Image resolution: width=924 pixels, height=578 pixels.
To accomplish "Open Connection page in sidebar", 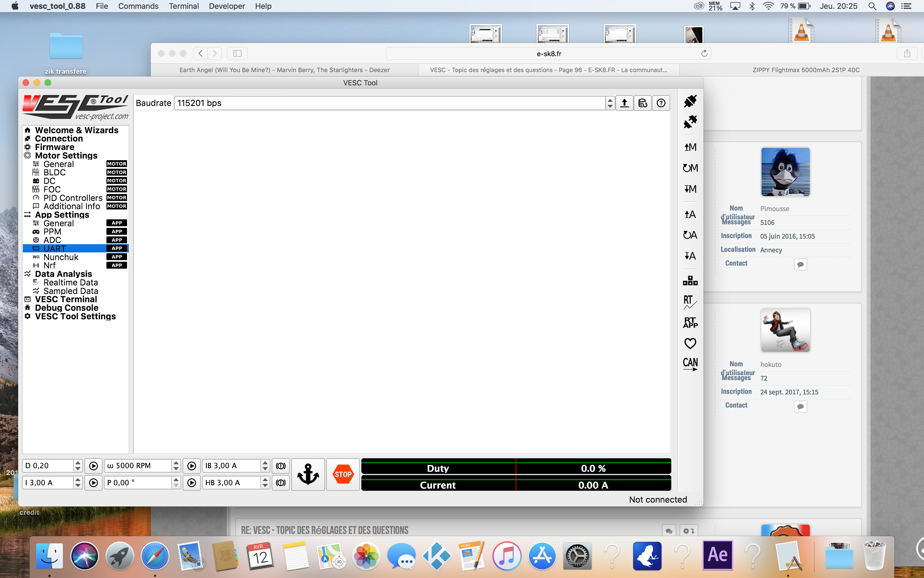I will 59,138.
